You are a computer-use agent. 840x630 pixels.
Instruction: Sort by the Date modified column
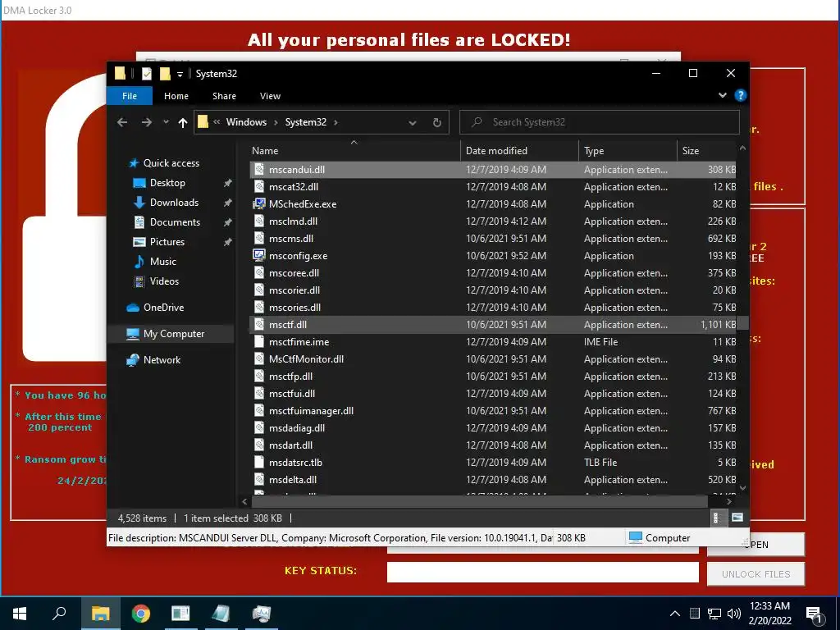519,151
